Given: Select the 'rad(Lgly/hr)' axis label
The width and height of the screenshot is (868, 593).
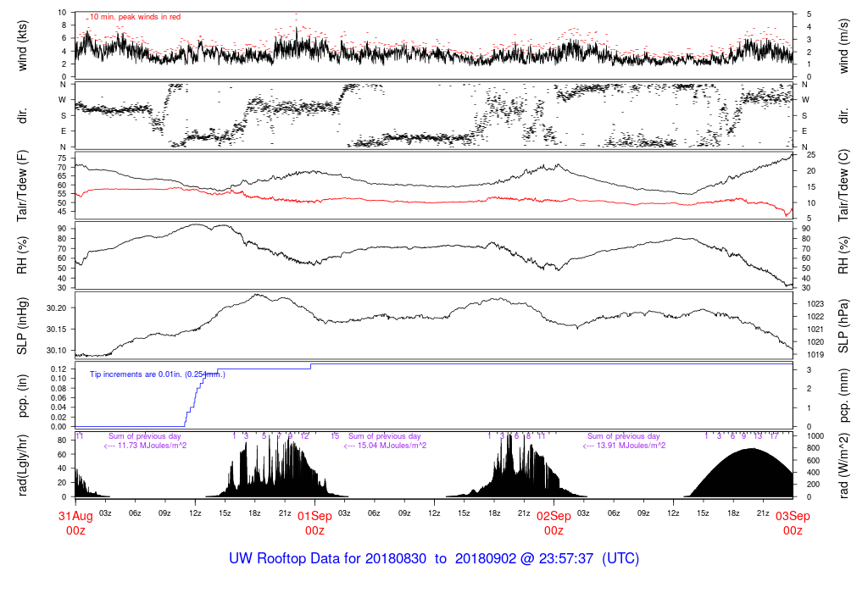Looking at the screenshot, I should click(21, 465).
